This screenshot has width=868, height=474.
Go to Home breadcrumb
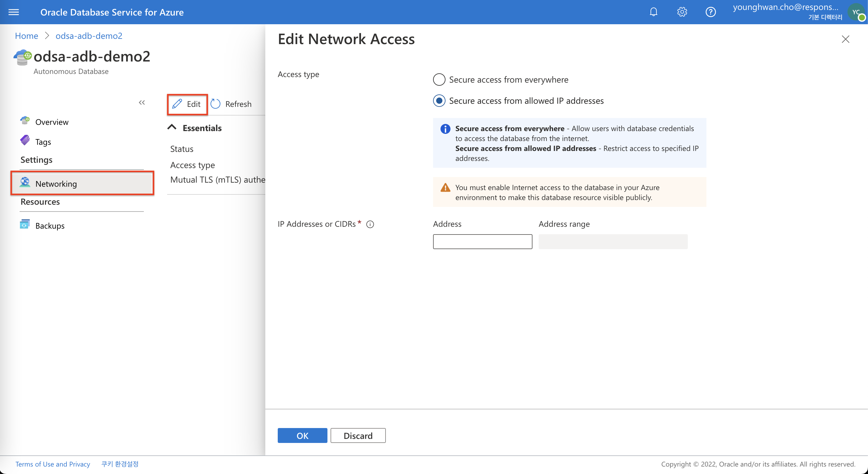click(26, 36)
